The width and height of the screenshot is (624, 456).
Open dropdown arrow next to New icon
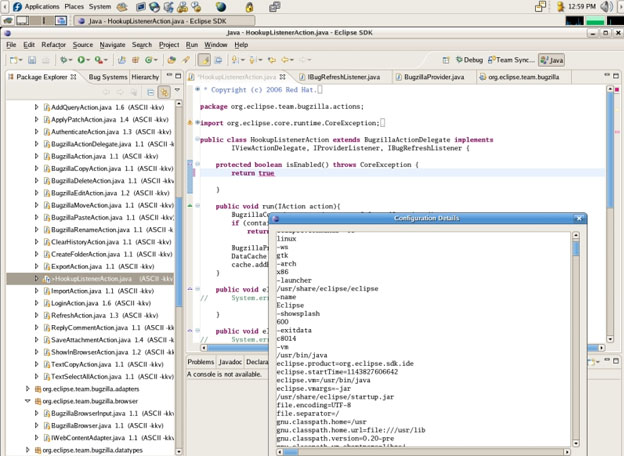click(x=21, y=60)
